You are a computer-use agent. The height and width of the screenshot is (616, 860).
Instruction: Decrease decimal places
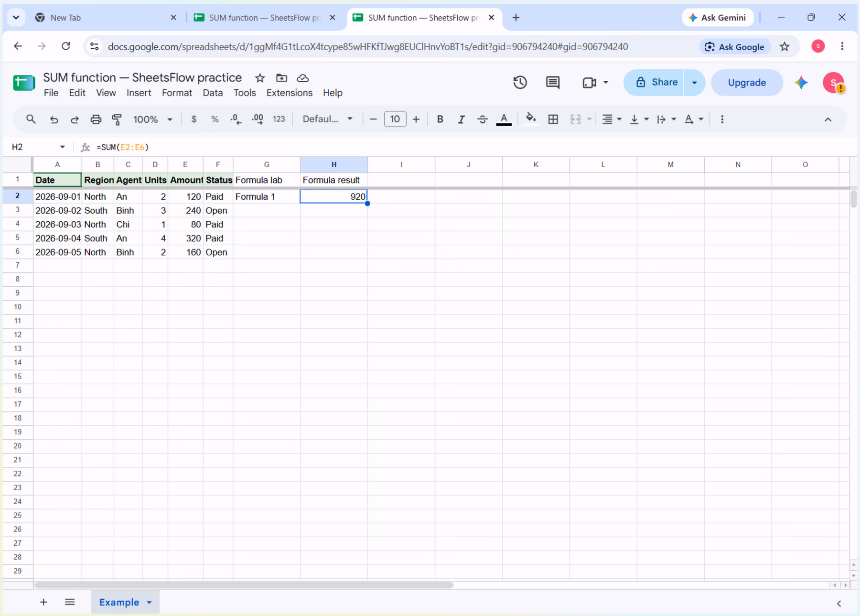click(236, 119)
